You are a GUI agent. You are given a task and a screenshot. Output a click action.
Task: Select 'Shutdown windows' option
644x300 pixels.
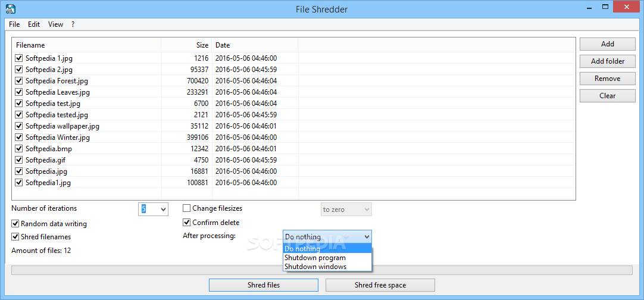pos(327,267)
